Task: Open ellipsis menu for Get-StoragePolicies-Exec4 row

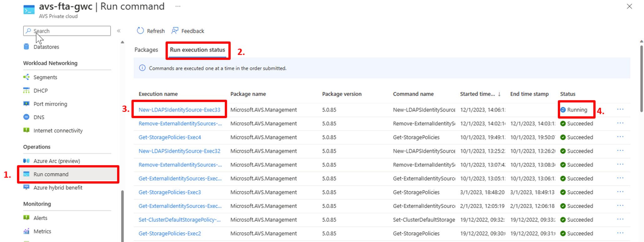Action: point(620,137)
